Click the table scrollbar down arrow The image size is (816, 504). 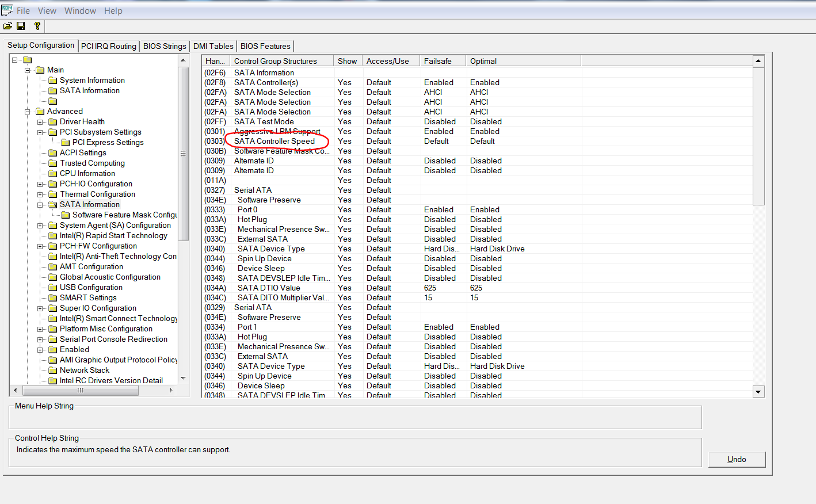[x=758, y=392]
